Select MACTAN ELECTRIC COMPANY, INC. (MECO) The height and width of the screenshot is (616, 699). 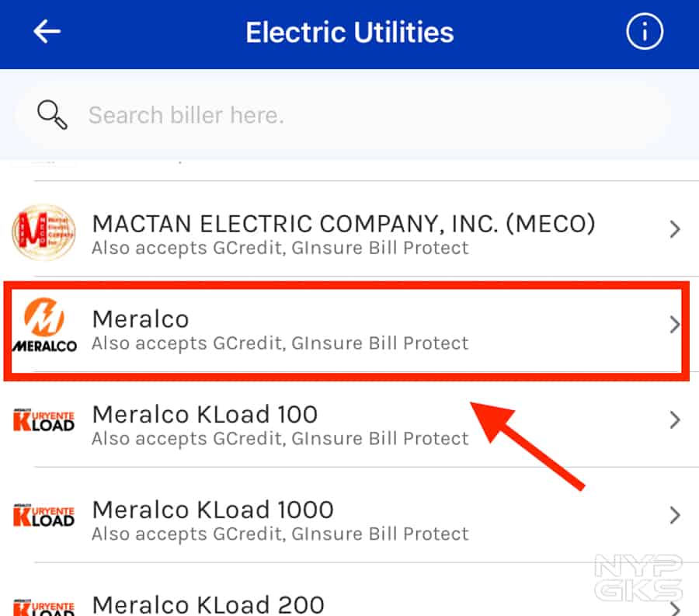tap(343, 224)
